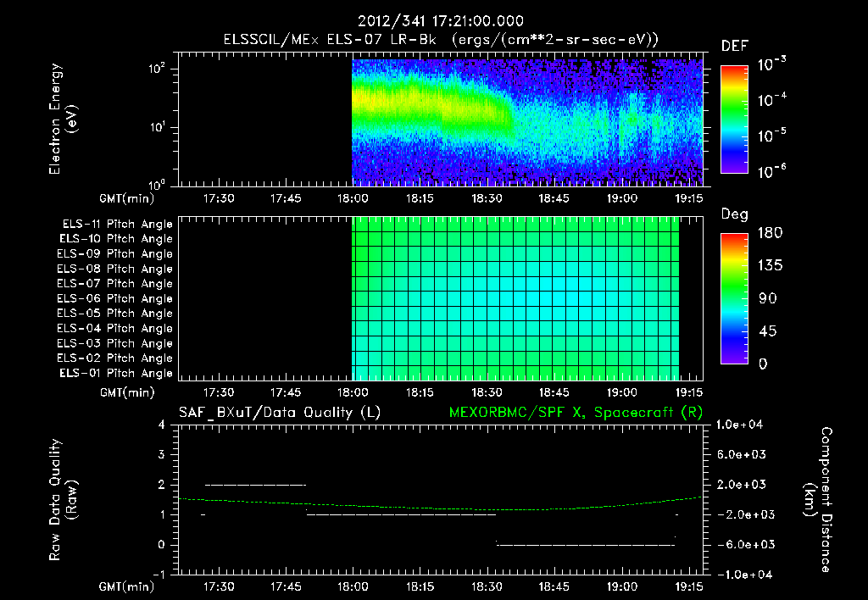Select the ELS-02 Pitch Angle row label
The width and height of the screenshot is (868, 600).
[114, 358]
